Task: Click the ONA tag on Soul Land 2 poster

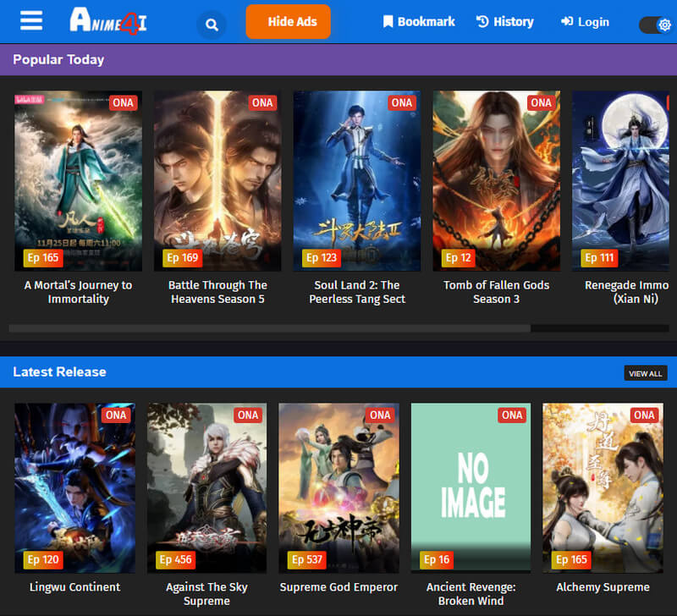Action: click(x=402, y=102)
